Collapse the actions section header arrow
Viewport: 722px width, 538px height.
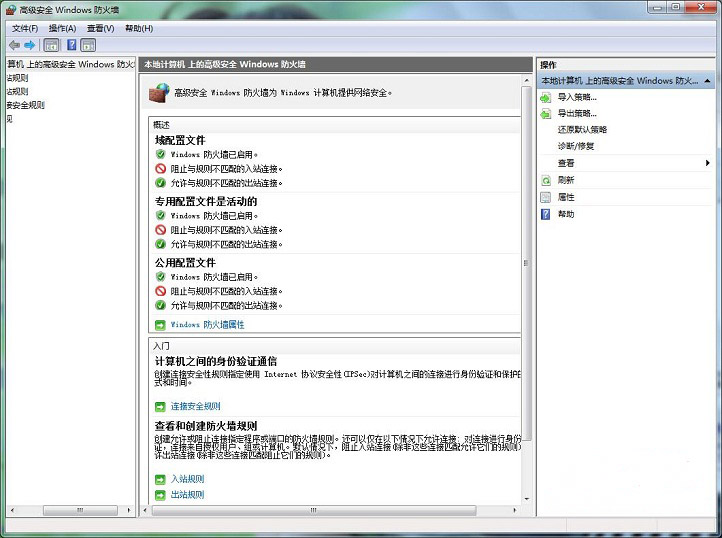click(x=707, y=81)
